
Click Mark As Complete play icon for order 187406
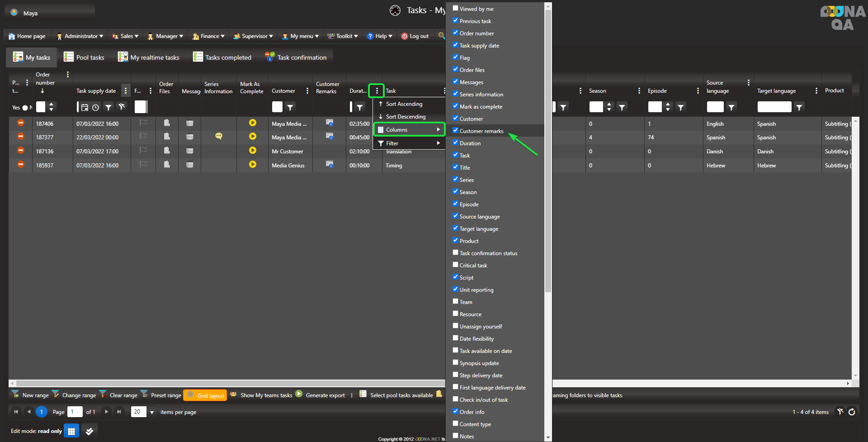point(252,123)
